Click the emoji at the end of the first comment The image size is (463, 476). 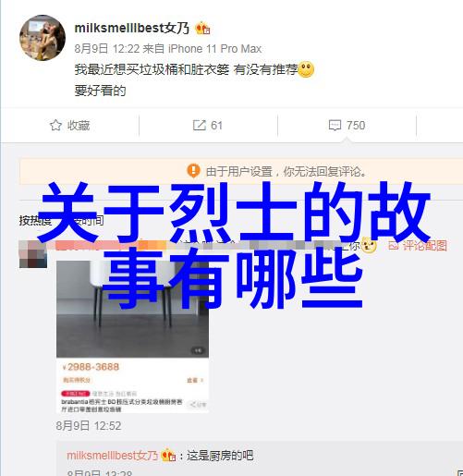click(369, 246)
